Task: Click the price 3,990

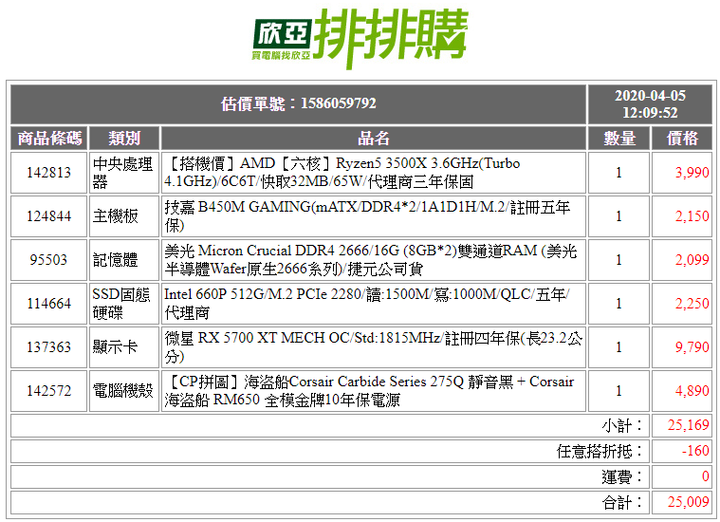Action: (692, 173)
